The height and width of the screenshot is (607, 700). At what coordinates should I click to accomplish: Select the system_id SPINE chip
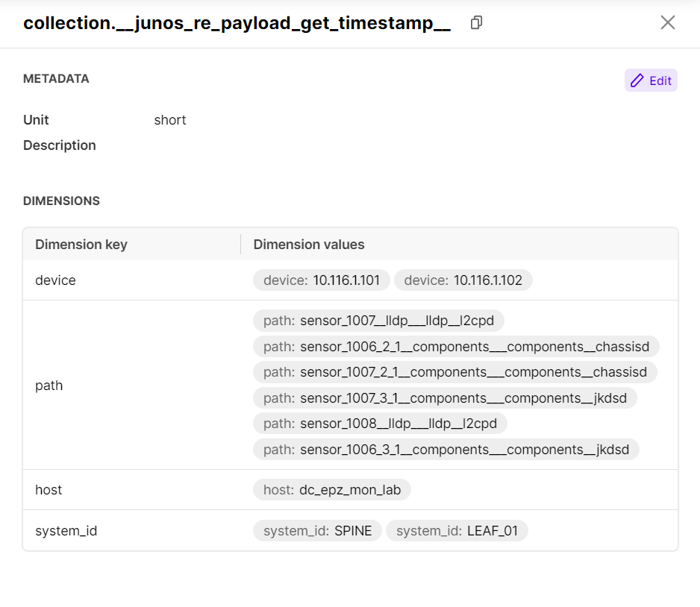coord(317,531)
